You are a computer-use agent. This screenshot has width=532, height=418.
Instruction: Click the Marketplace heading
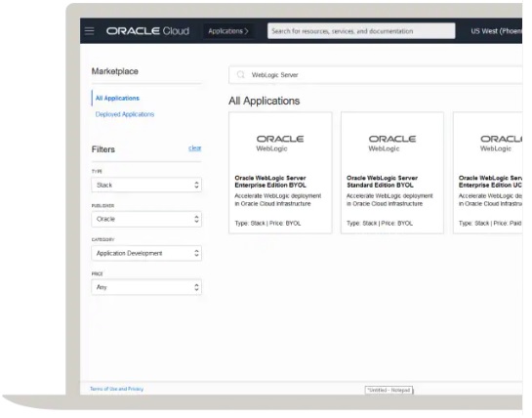coord(115,71)
